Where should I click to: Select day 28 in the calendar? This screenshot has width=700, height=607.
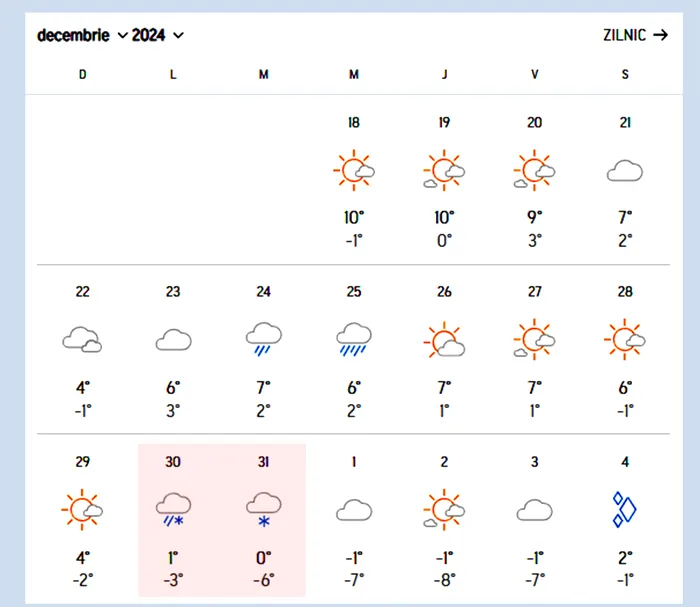click(x=625, y=292)
